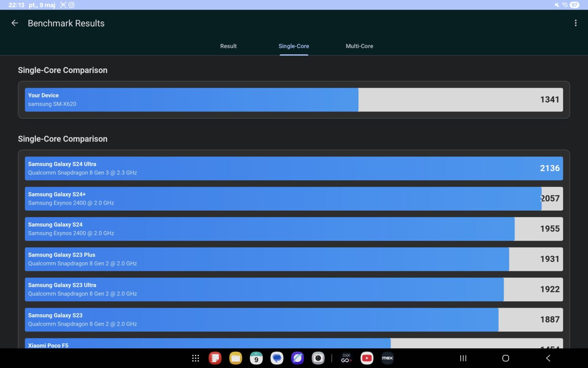Tap the muted sound status icon

coord(557,5)
